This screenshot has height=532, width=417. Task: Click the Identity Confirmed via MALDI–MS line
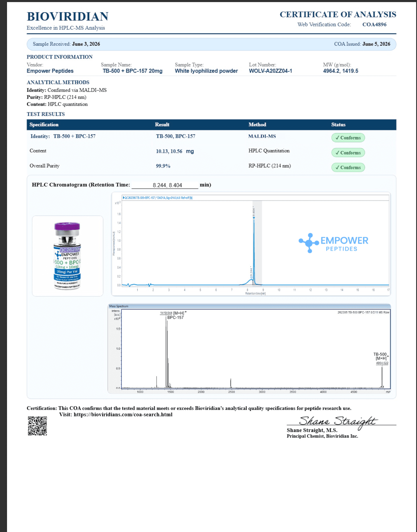tap(67, 90)
